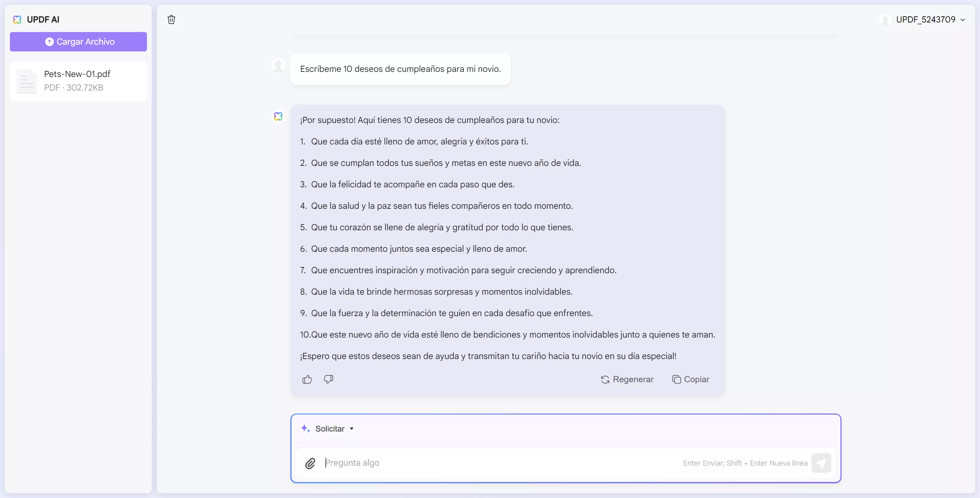Click the user avatar beside UPDF_5243709
This screenshot has height=498, width=980.
(885, 19)
